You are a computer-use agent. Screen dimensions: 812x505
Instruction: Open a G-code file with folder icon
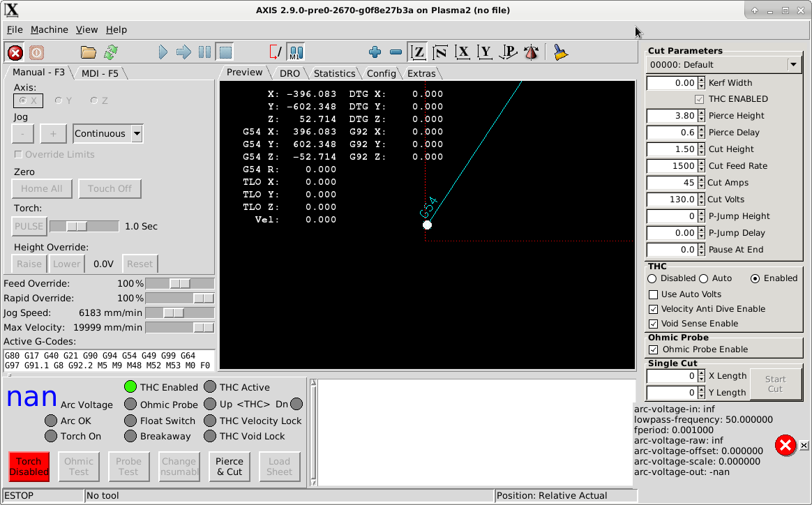point(89,52)
